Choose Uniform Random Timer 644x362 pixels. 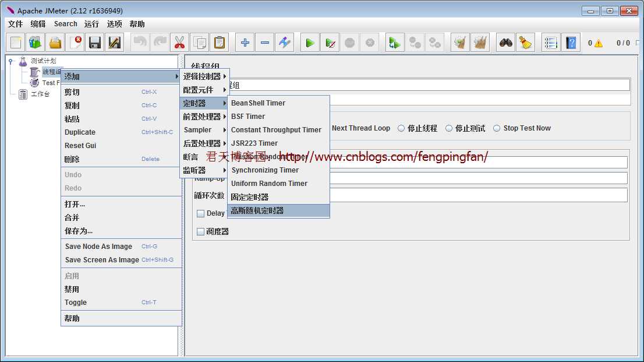[278, 184]
